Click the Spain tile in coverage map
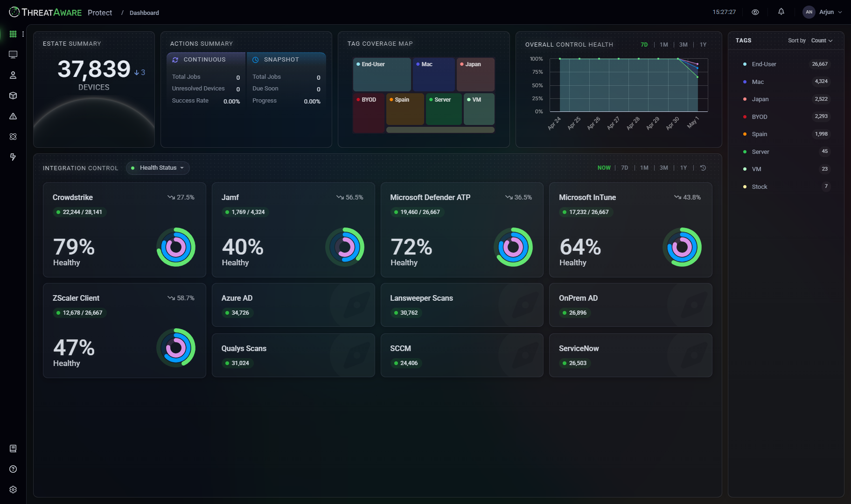The image size is (851, 504). point(405,109)
